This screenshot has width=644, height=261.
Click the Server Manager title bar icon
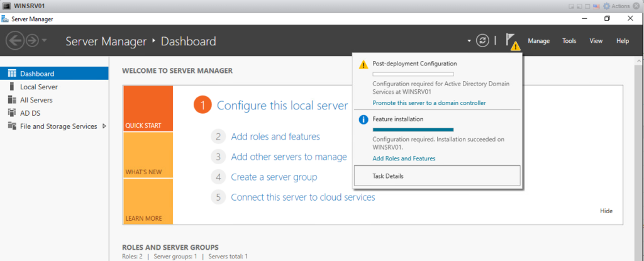(5, 19)
